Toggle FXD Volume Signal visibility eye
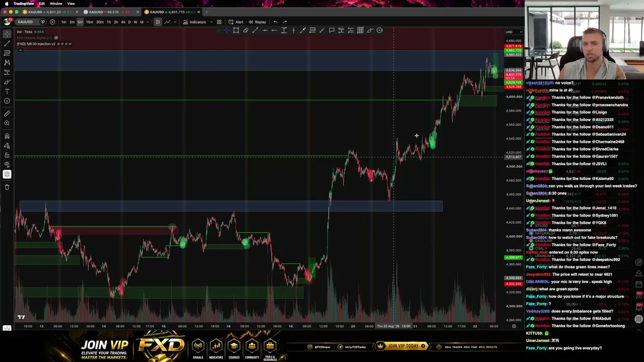 point(56,38)
